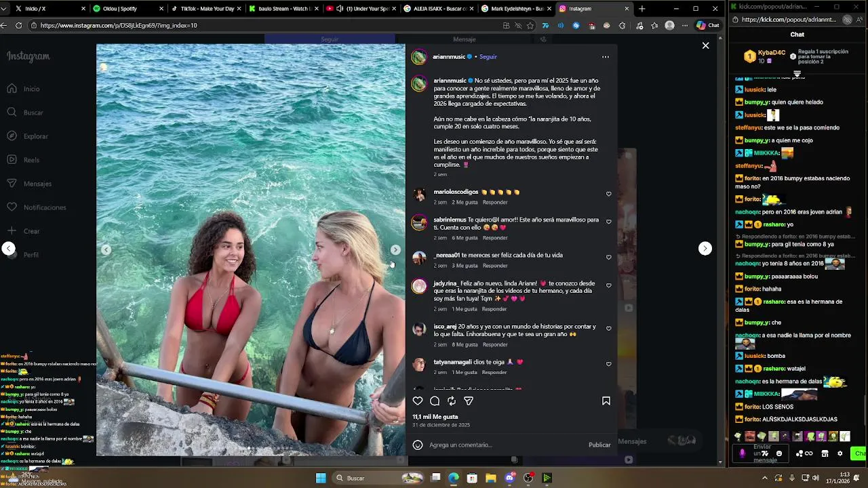The width and height of the screenshot is (868, 488).
Task: View '11,1 mil Me gusta' likes list
Action: pos(435,417)
